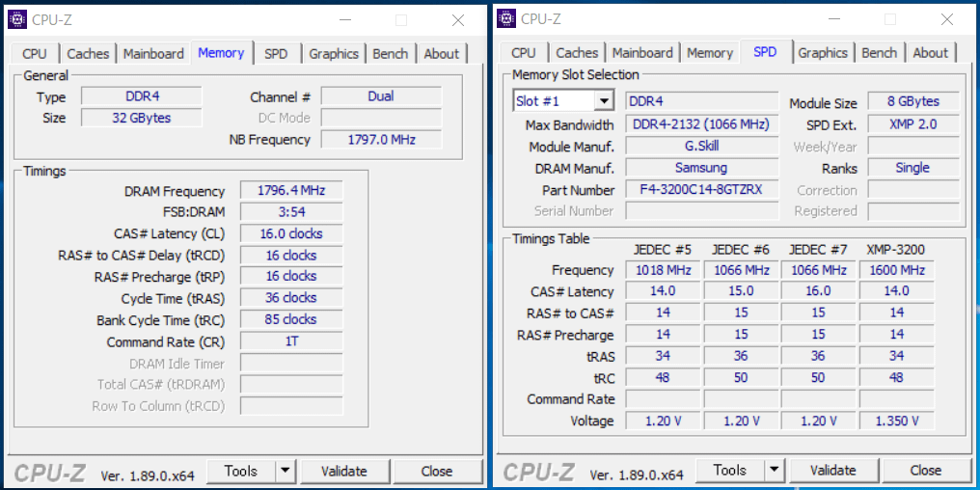Open the CPU tab in left window
This screenshot has height=490, width=980.
35,54
